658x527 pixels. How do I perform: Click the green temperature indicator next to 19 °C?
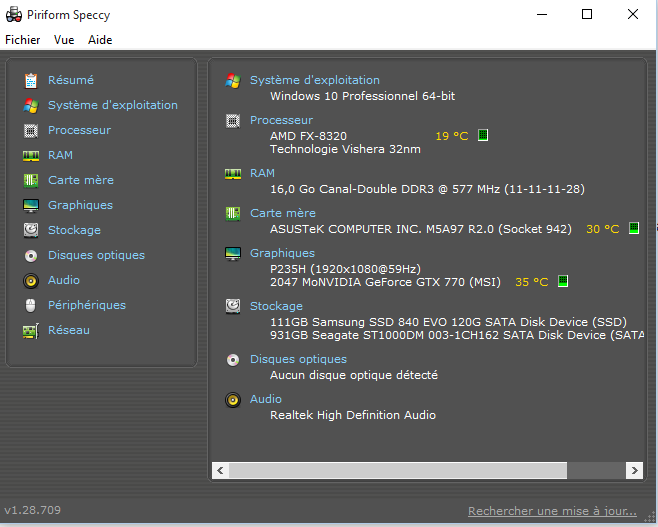coord(483,135)
